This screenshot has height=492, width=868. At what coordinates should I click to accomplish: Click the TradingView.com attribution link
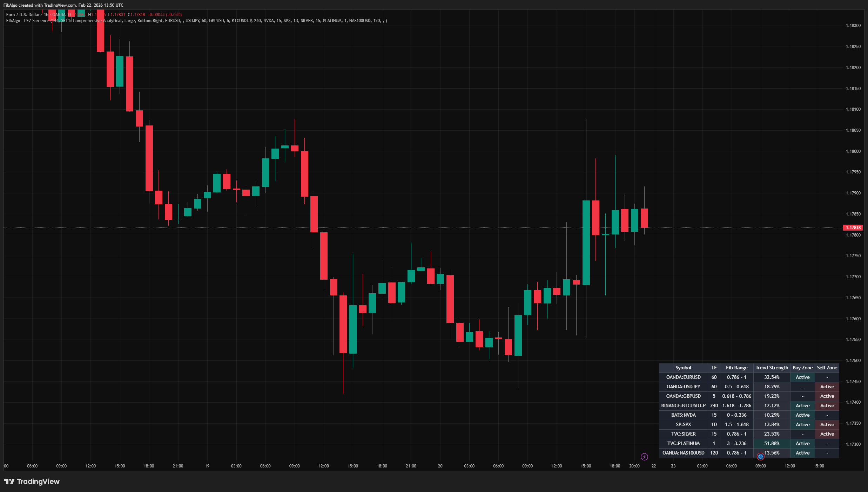pos(60,5)
